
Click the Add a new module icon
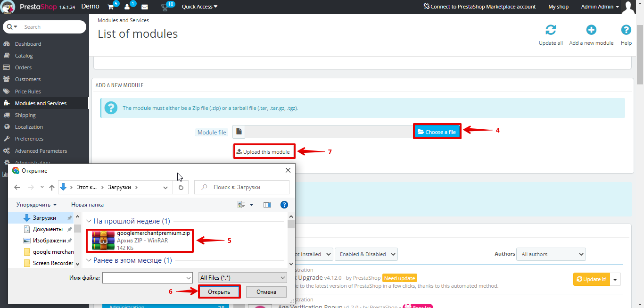pos(591,30)
